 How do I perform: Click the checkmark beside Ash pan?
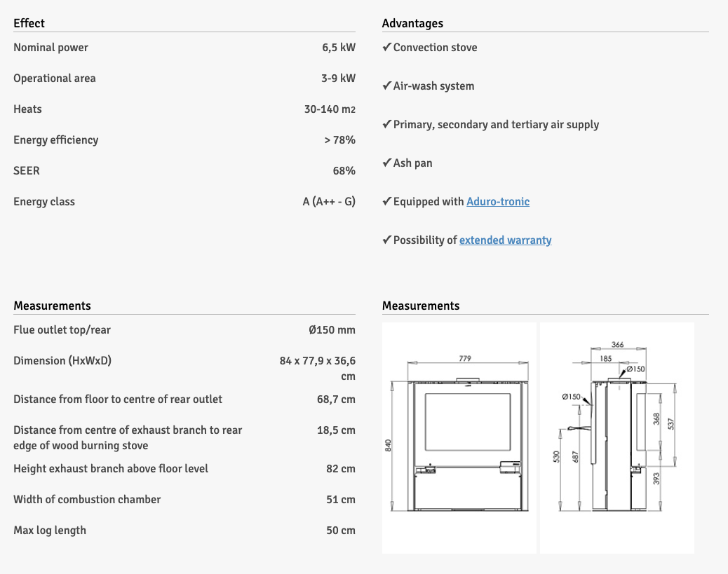pos(386,163)
